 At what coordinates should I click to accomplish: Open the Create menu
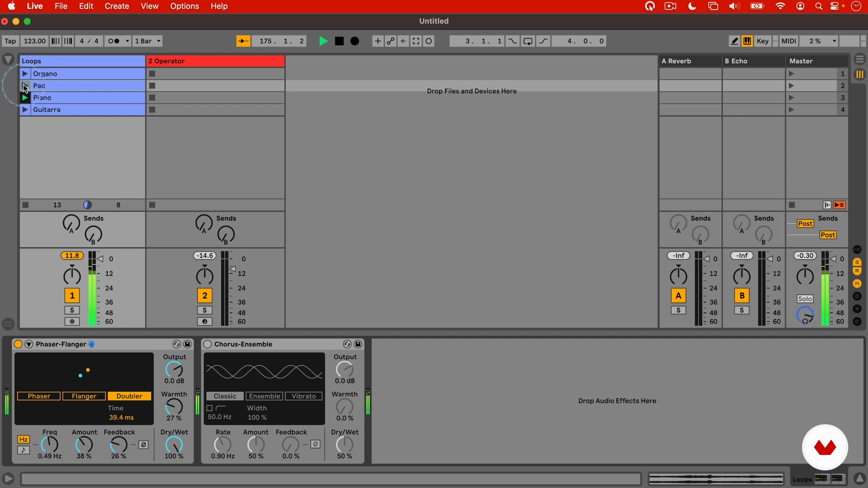click(x=117, y=6)
